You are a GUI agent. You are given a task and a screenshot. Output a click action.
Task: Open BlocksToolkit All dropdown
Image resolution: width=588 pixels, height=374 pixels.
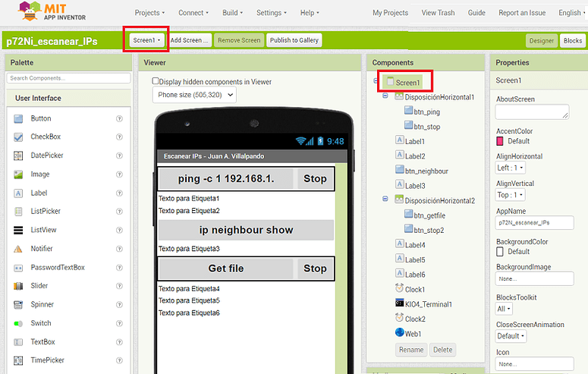[504, 309]
